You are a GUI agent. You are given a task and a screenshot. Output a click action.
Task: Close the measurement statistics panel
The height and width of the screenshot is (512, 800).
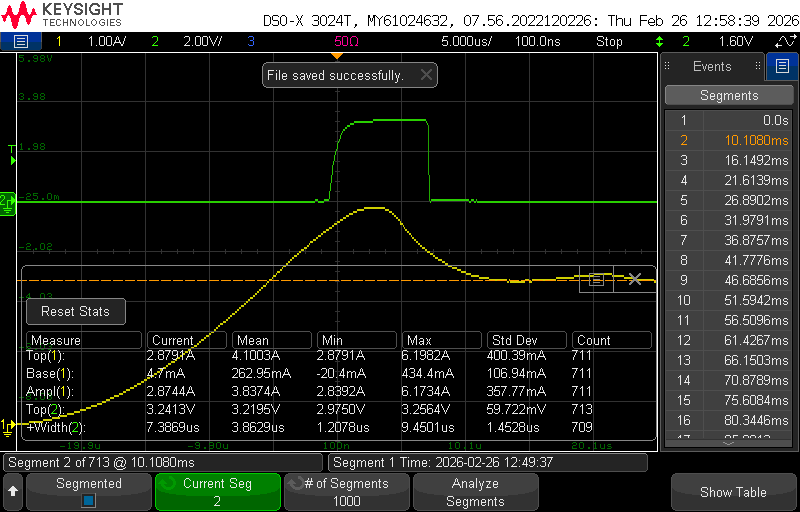click(x=635, y=279)
